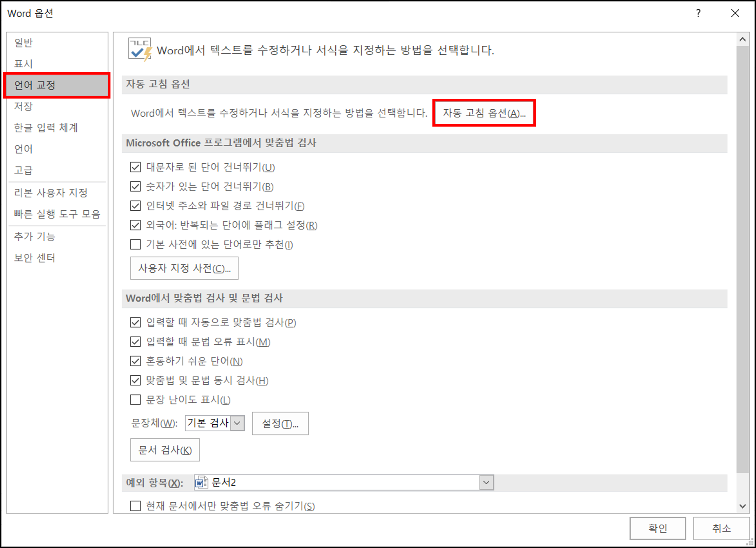Click the 취소 button
The width and height of the screenshot is (756, 548).
point(721,528)
